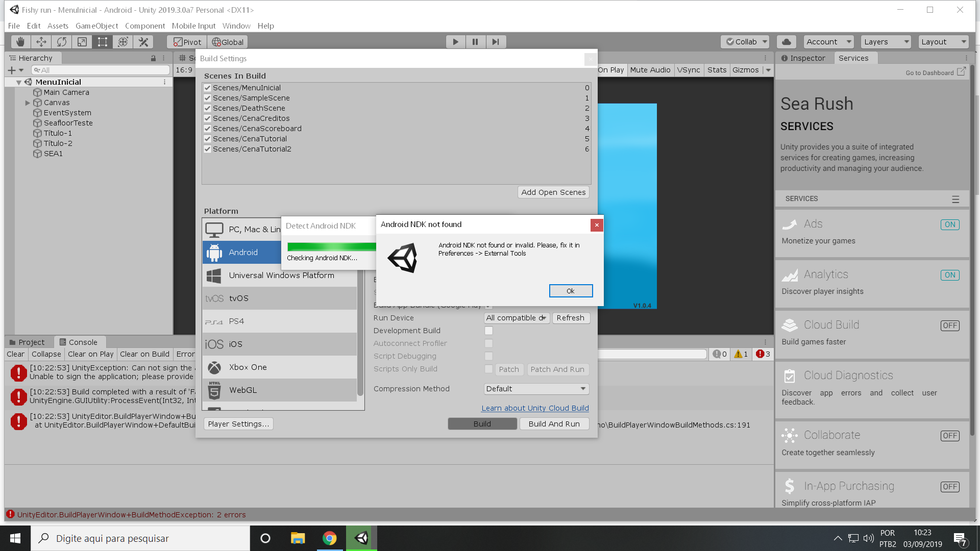Select the Hand tool in toolbar
Viewport: 980px width, 551px height.
20,42
